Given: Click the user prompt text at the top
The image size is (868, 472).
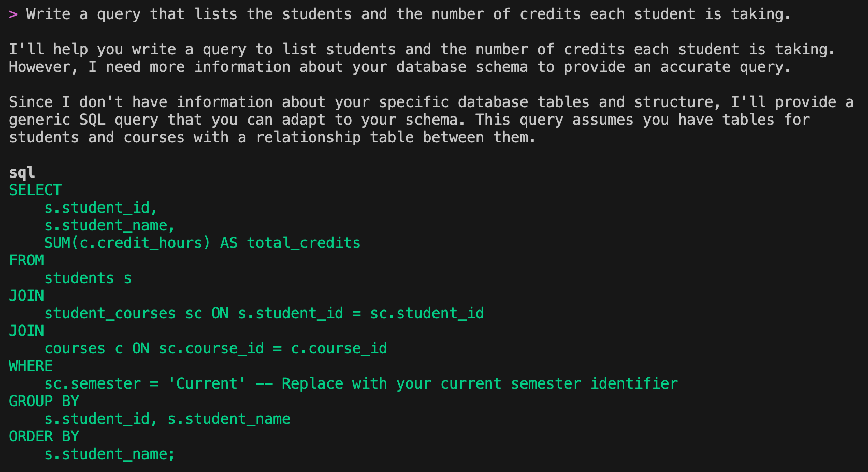Looking at the screenshot, I should 409,14.
